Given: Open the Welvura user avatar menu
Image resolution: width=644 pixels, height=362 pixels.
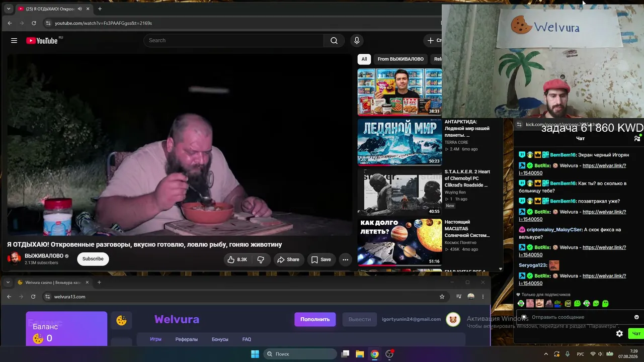Looking at the screenshot, I should 453,320.
